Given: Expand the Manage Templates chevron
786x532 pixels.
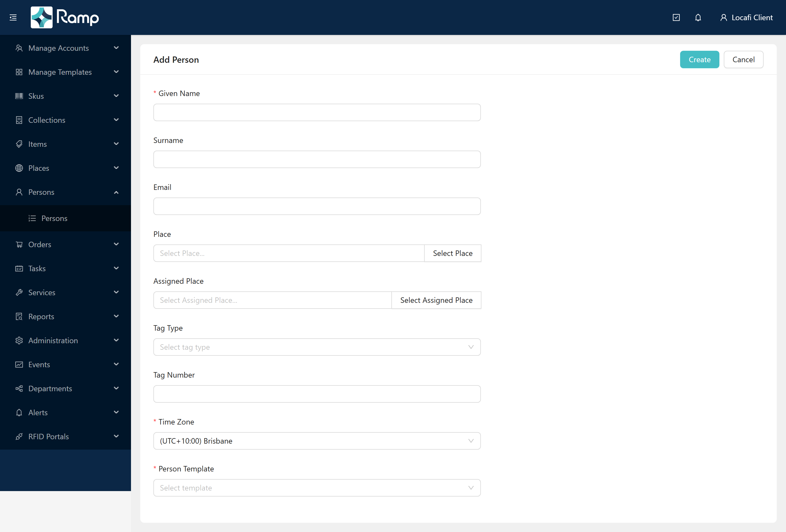Looking at the screenshot, I should pos(116,72).
